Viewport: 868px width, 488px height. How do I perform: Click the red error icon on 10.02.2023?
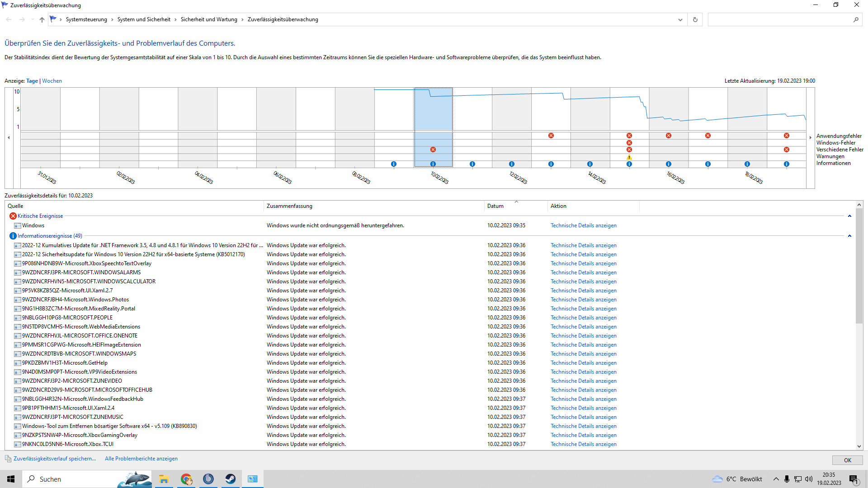(433, 150)
